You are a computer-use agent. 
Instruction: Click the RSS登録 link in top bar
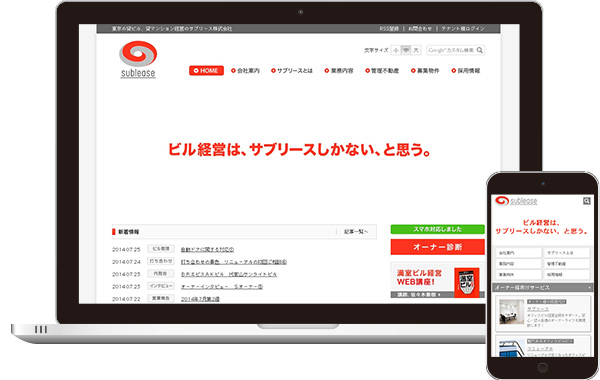pos(389,29)
